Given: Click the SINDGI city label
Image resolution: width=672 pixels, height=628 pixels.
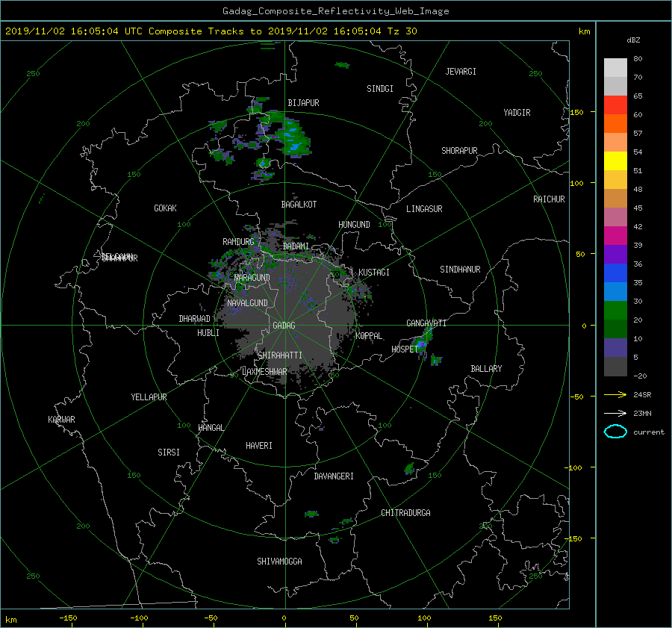Looking at the screenshot, I should point(380,89).
